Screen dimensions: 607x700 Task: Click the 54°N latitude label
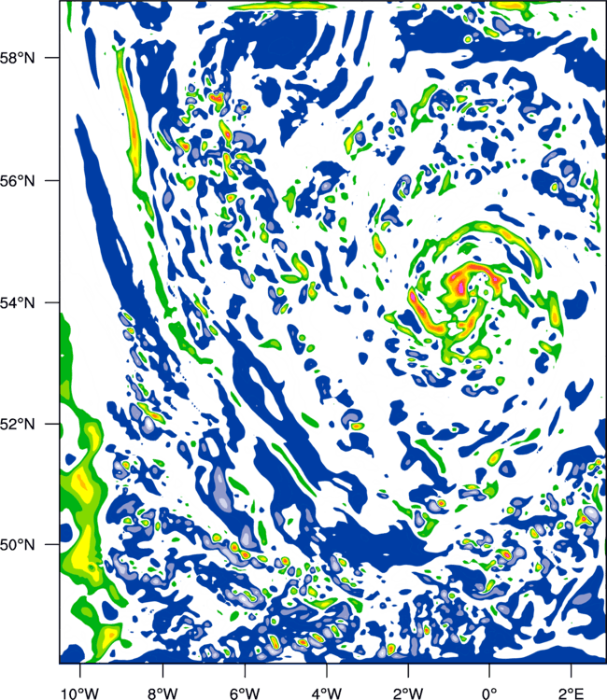click(x=17, y=302)
